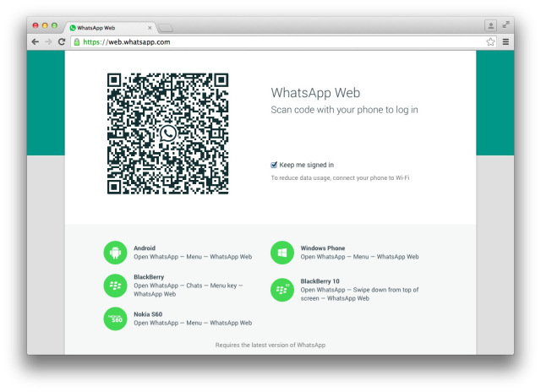The height and width of the screenshot is (392, 541).
Task: Click the browser user profile icon
Action: click(490, 25)
